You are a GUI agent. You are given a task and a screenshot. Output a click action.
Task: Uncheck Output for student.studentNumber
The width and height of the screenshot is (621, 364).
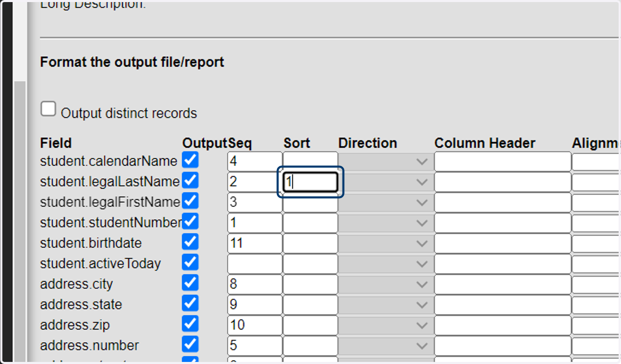(x=190, y=221)
